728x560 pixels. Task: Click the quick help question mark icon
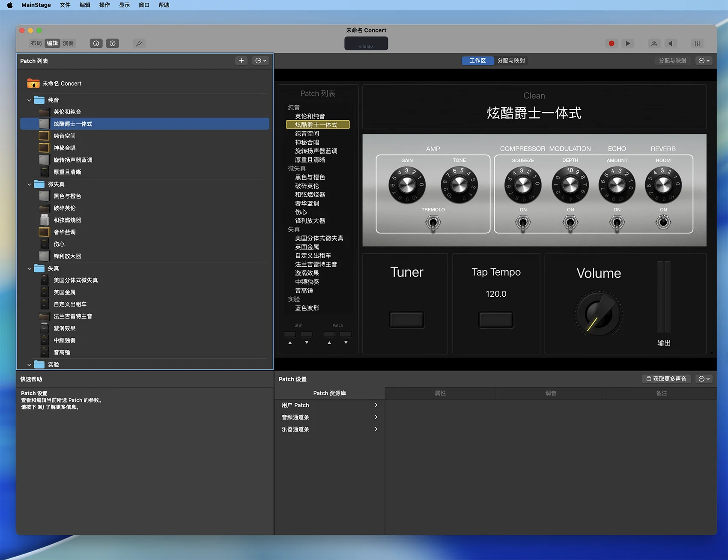pyautogui.click(x=113, y=43)
